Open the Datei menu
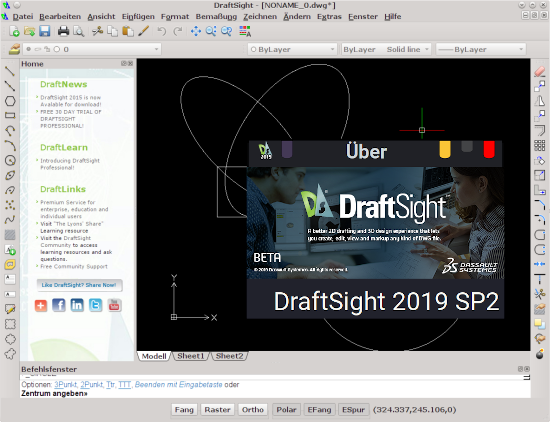The height and width of the screenshot is (422, 550). pos(23,16)
